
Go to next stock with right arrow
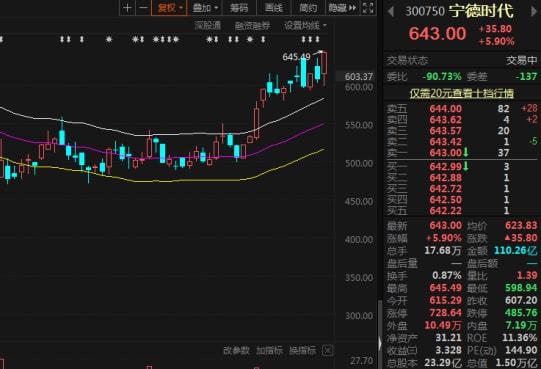533,11
